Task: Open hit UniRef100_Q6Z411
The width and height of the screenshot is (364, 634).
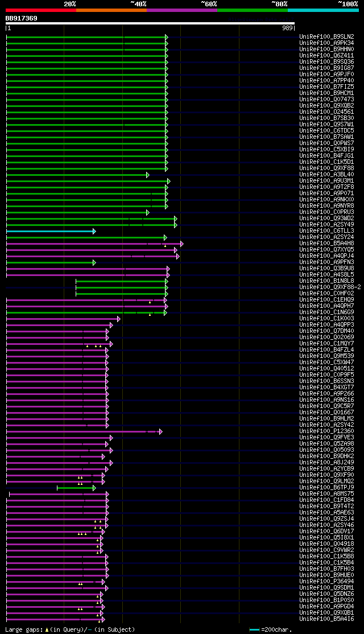Action: click(327, 55)
